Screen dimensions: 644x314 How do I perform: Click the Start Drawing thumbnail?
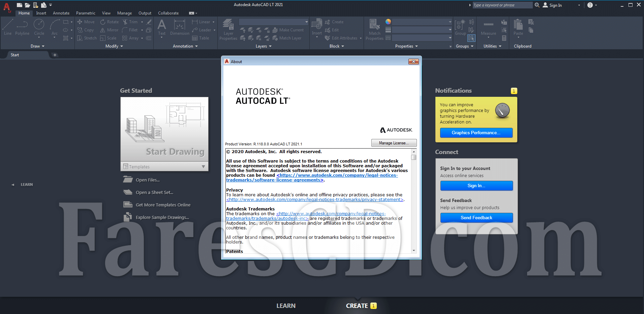(164, 129)
